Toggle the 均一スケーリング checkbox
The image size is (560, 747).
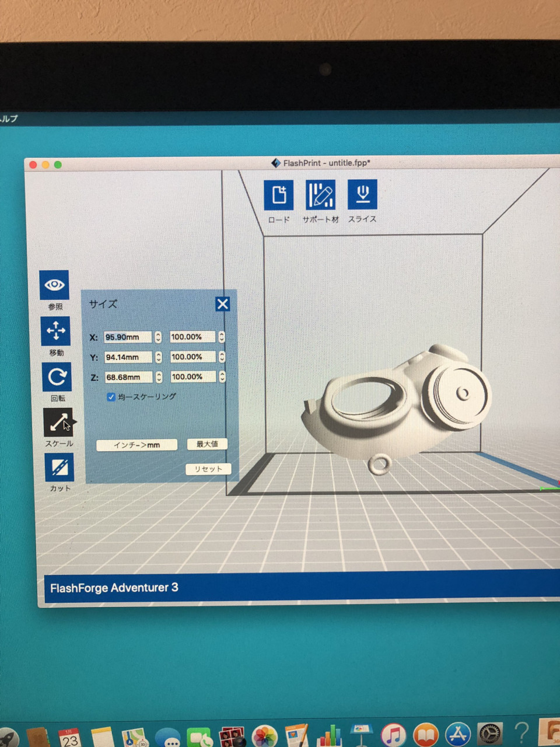pos(111,397)
